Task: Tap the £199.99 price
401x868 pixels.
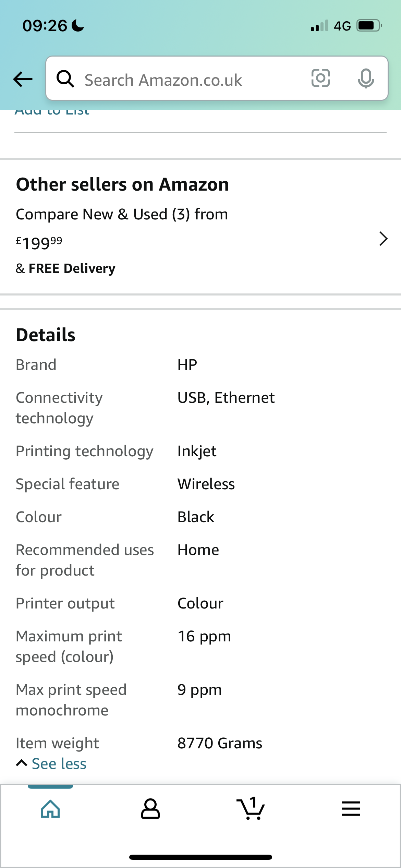Action: pos(39,243)
